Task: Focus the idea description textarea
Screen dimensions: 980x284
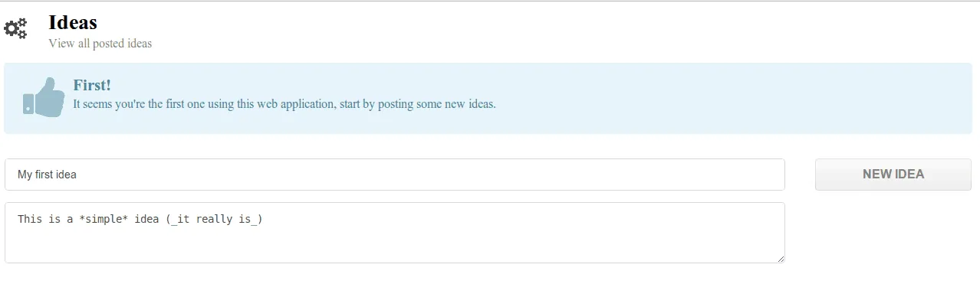Action: pyautogui.click(x=395, y=233)
